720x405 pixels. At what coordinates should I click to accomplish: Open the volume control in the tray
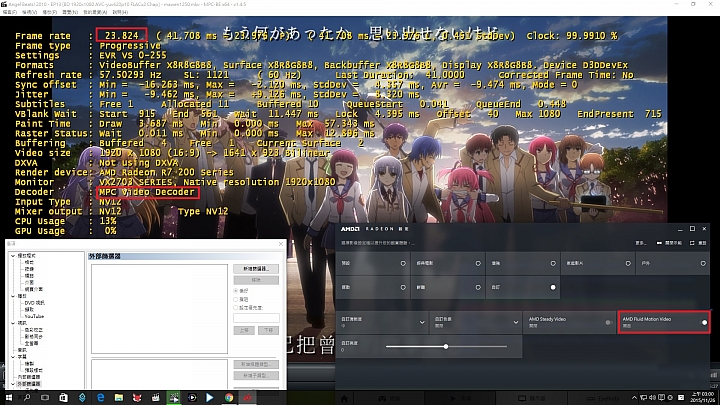tap(652, 398)
